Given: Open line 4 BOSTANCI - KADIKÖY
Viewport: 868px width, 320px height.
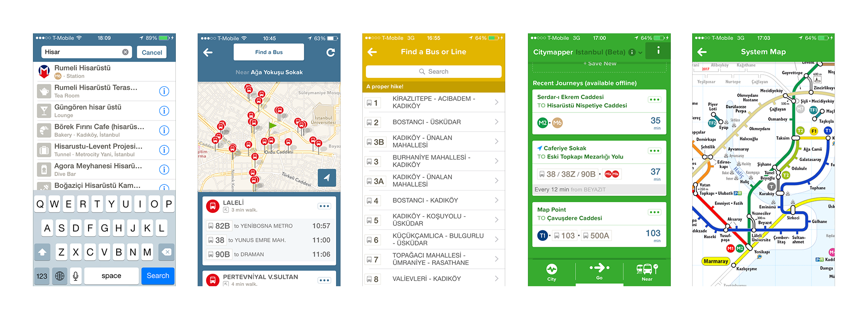Looking at the screenshot, I should coord(434,200).
